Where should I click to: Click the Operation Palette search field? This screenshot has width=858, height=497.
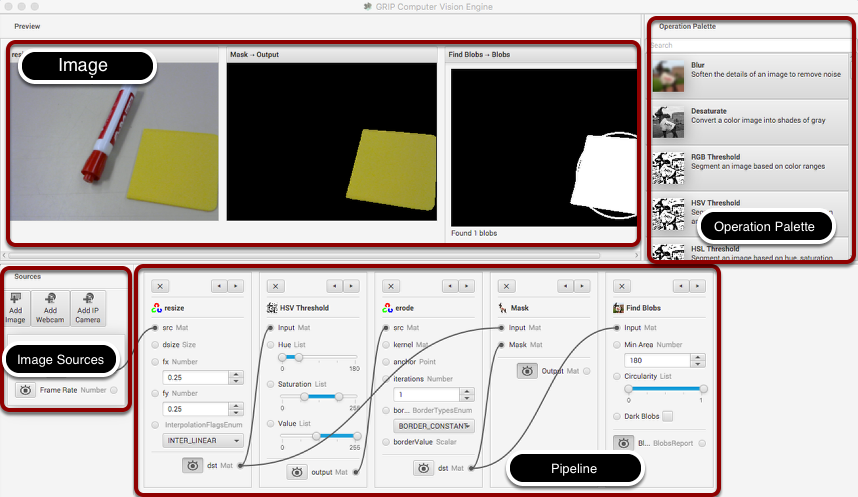point(750,45)
